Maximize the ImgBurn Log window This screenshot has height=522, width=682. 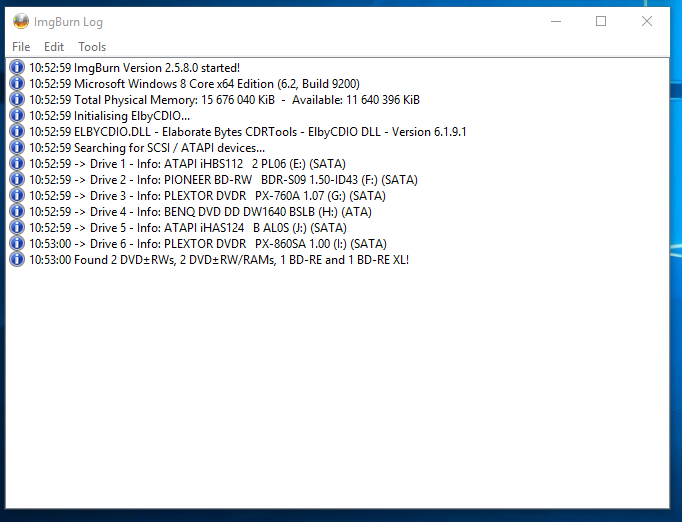click(x=601, y=21)
